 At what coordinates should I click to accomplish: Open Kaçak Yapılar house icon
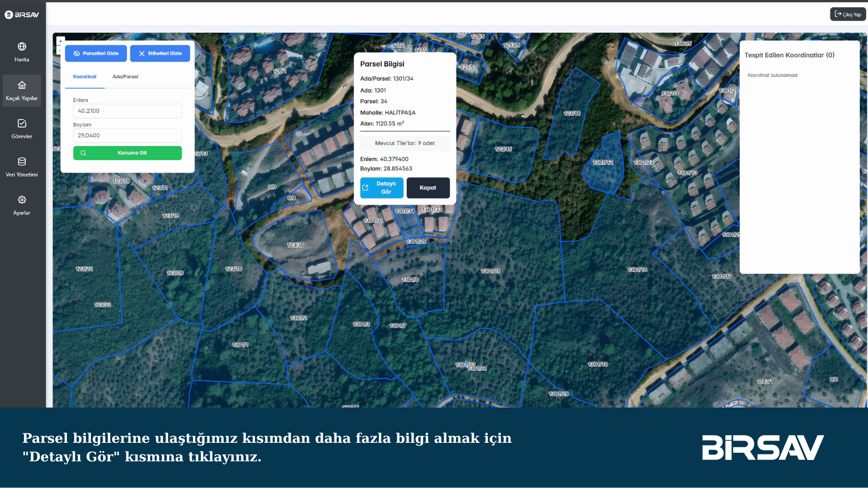click(x=22, y=85)
